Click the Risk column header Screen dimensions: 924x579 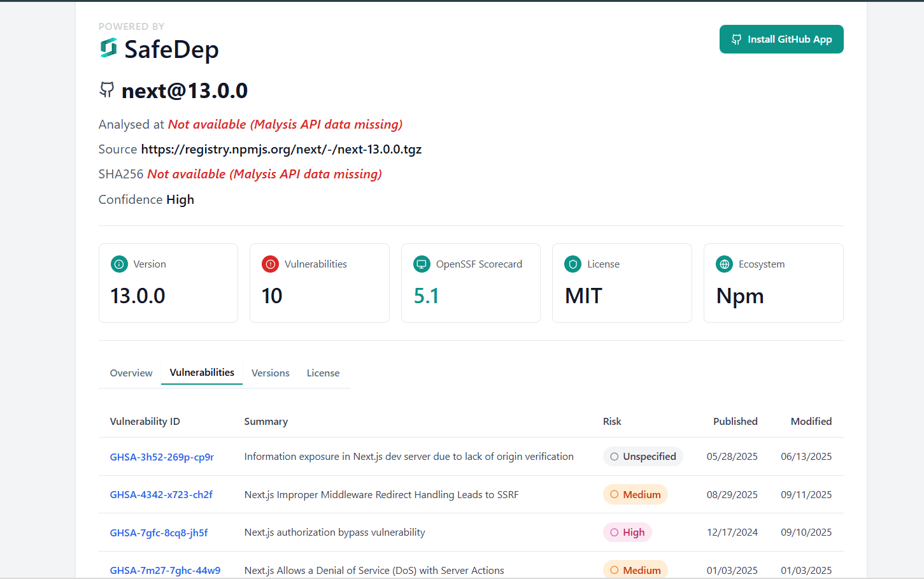point(612,422)
